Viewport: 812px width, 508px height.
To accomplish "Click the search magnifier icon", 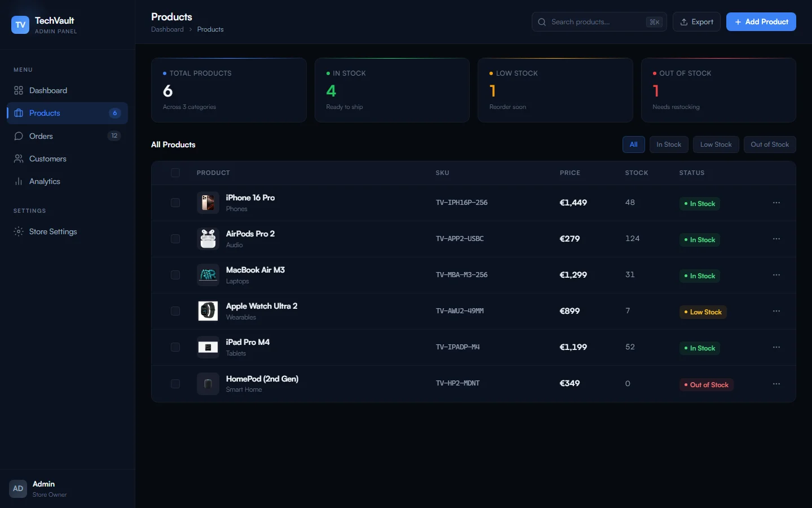I will pyautogui.click(x=542, y=22).
